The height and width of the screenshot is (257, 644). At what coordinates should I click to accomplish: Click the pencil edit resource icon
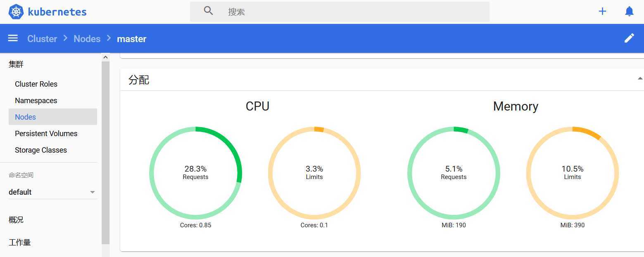click(629, 38)
